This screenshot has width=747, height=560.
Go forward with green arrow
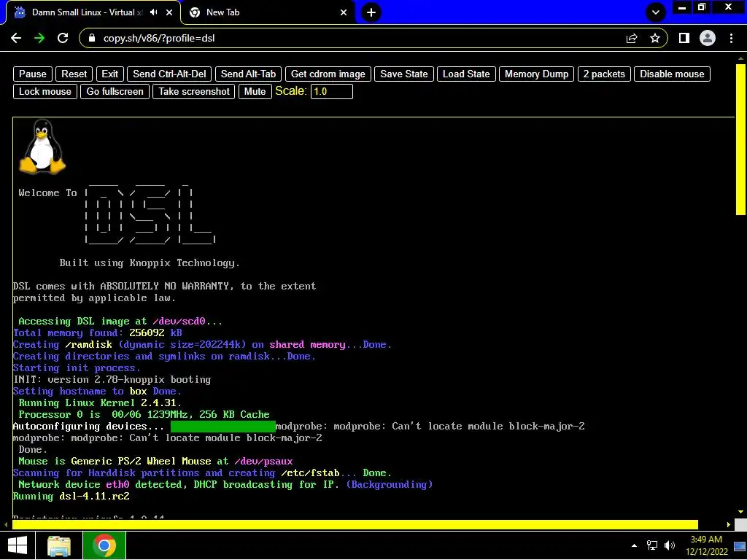[x=39, y=38]
